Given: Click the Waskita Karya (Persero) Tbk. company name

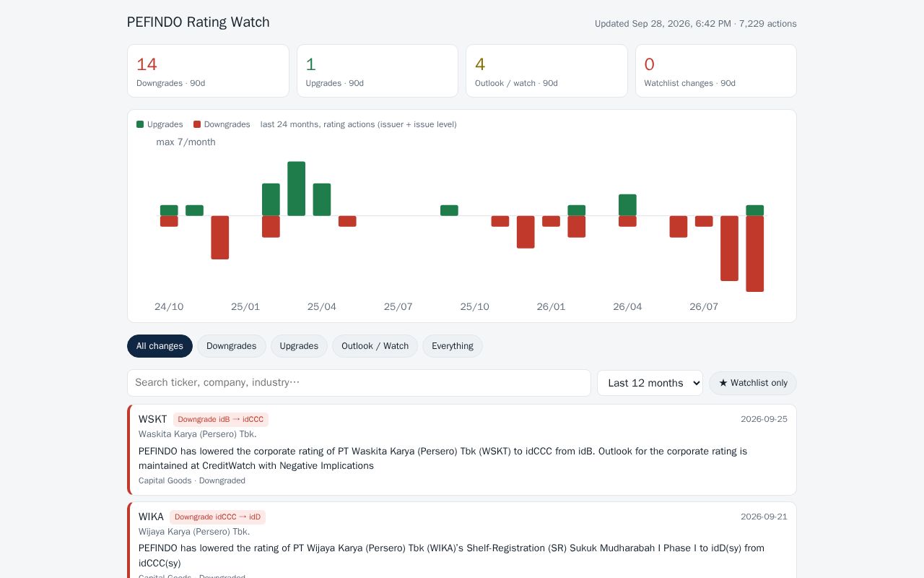Looking at the screenshot, I should click(198, 434).
